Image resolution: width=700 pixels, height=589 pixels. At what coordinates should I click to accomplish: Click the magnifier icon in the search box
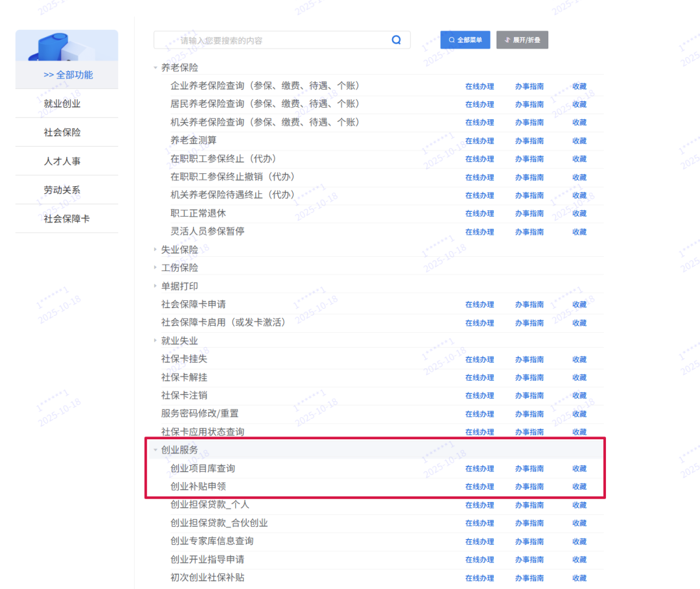click(x=396, y=40)
